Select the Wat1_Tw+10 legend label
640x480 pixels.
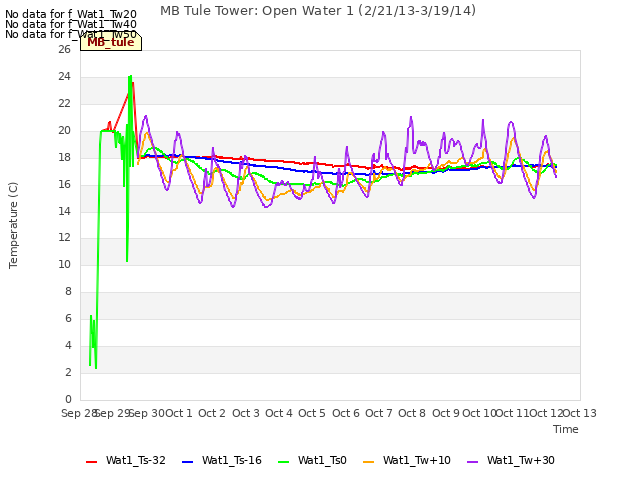416,460
